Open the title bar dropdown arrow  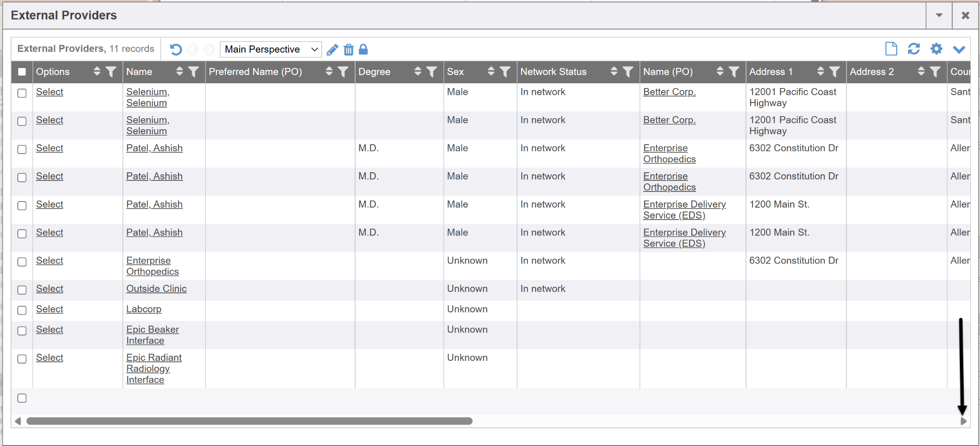tap(939, 15)
